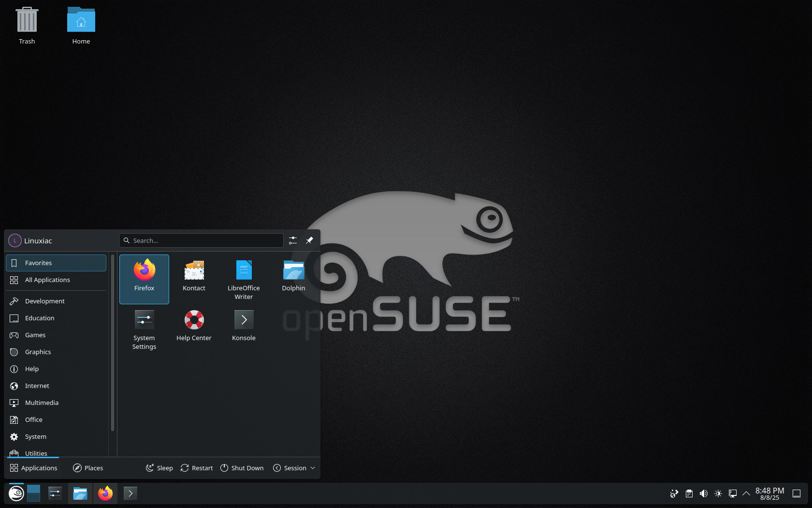Open Dolphin from the taskbar
Image resolution: width=812 pixels, height=508 pixels.
(80, 493)
